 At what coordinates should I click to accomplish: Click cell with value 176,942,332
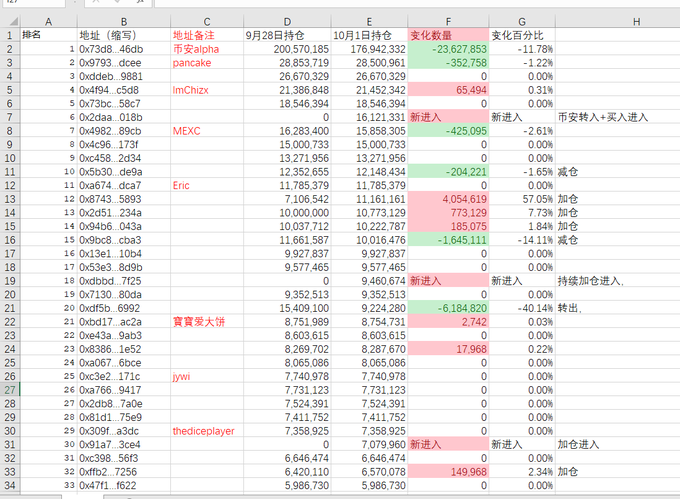coord(369,49)
